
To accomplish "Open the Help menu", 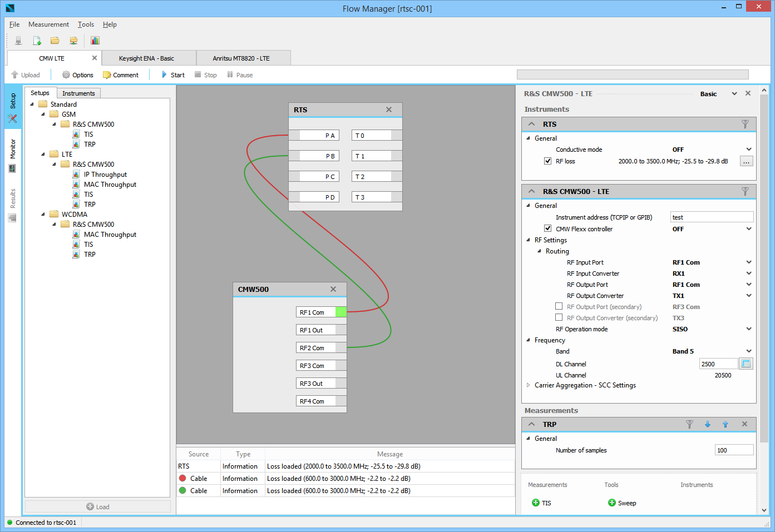I will click(110, 24).
